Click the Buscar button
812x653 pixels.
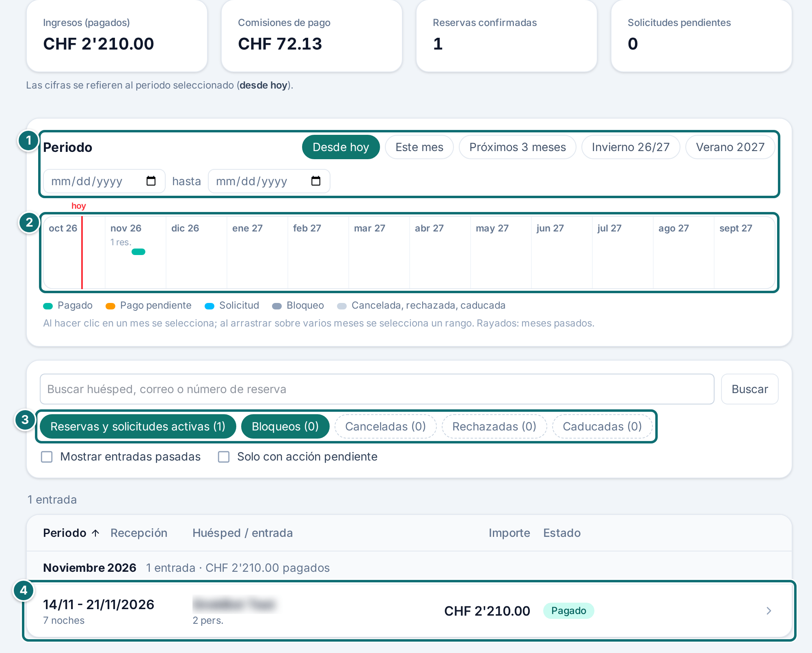pyautogui.click(x=749, y=389)
